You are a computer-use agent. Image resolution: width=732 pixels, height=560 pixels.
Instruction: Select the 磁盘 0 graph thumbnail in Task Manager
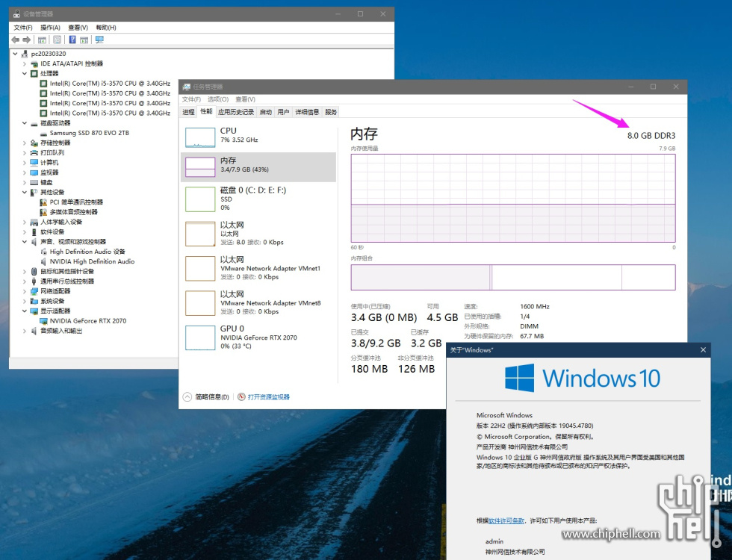pyautogui.click(x=200, y=199)
